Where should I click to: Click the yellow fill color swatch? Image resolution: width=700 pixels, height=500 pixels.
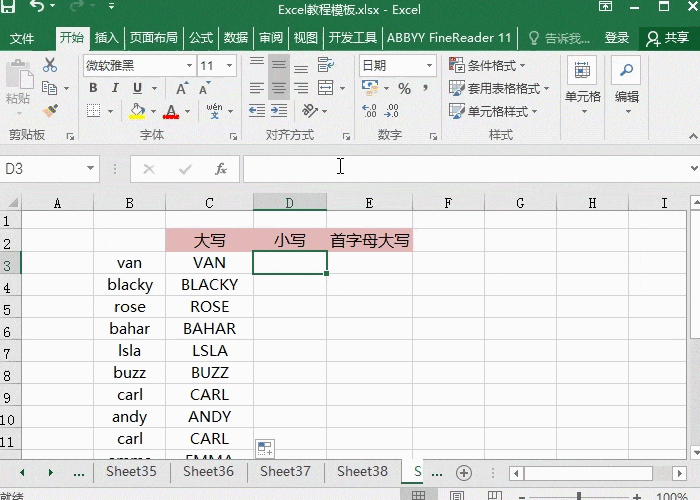point(138,111)
